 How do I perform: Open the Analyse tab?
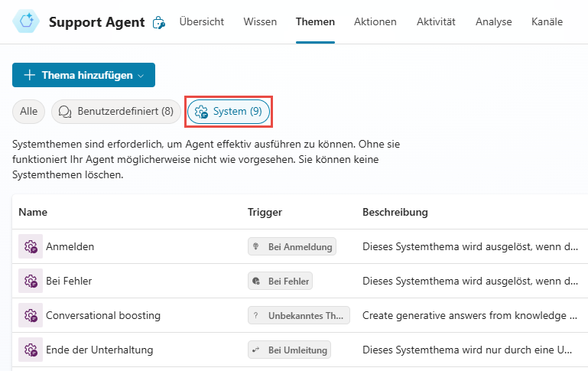(x=493, y=21)
